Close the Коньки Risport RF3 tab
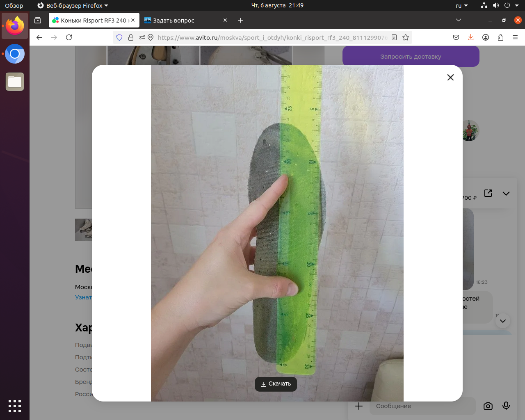Screen dimensions: 525x420 click(133, 20)
